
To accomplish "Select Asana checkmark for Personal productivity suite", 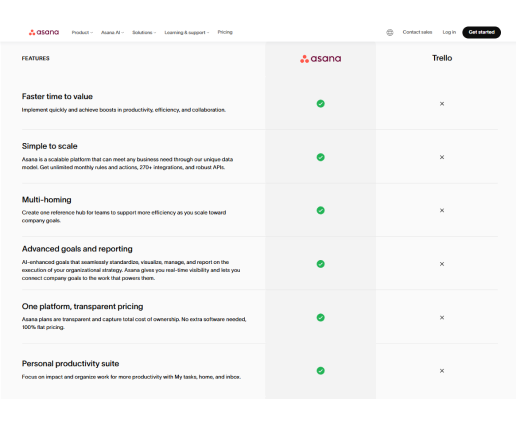I will [320, 371].
